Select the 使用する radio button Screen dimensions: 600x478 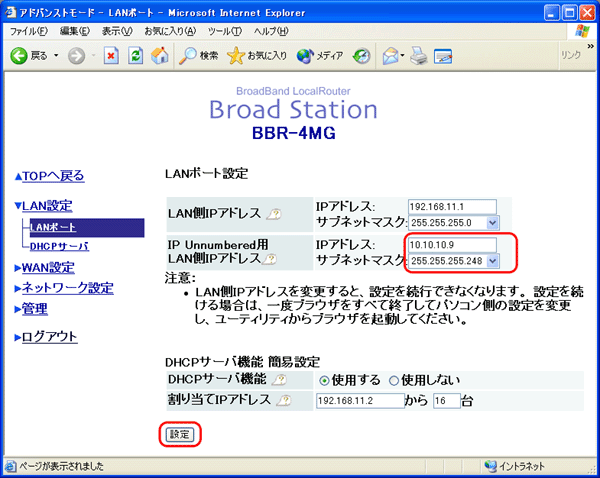point(324,381)
